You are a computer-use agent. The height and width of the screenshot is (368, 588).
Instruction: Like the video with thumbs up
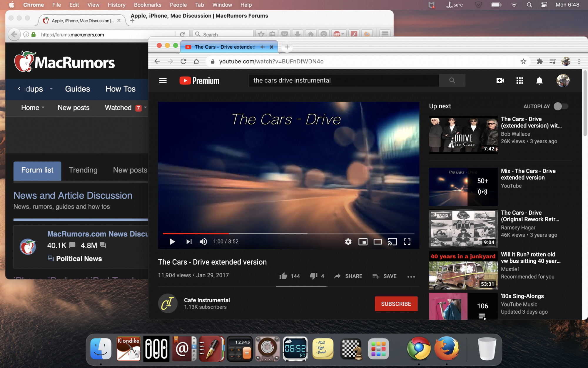(283, 276)
